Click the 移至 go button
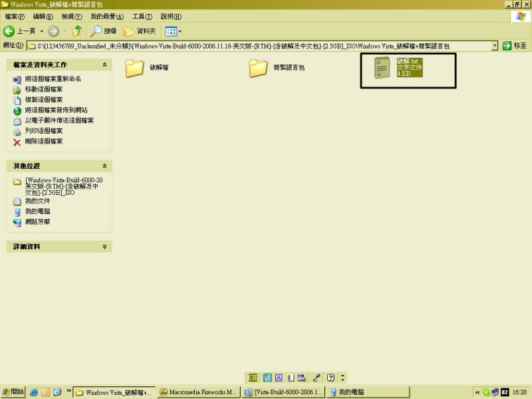This screenshot has height=399, width=532. click(x=515, y=46)
